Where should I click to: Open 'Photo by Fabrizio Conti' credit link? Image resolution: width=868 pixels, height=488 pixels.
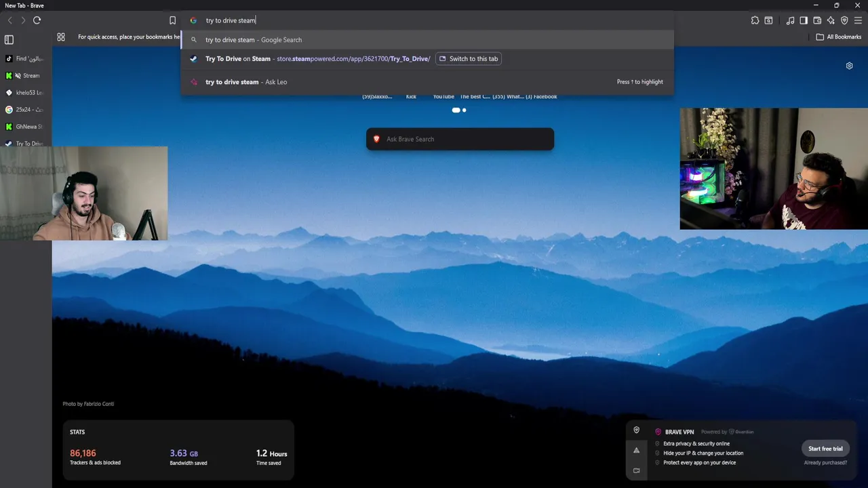[88, 404]
